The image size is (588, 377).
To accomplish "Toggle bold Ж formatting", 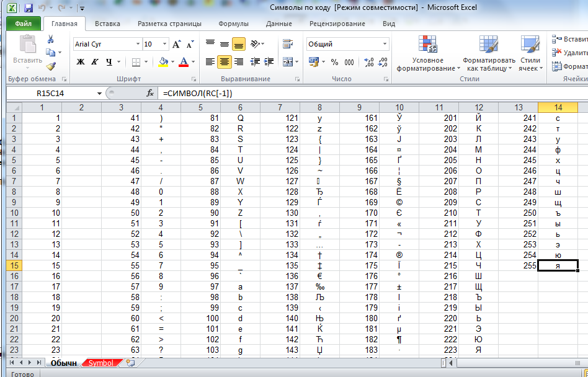I will (x=80, y=62).
